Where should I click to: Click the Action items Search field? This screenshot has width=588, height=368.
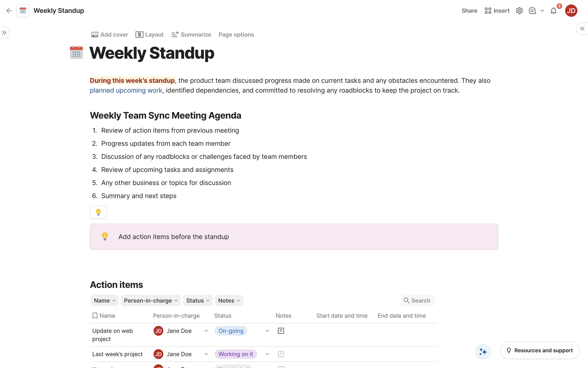click(x=417, y=301)
